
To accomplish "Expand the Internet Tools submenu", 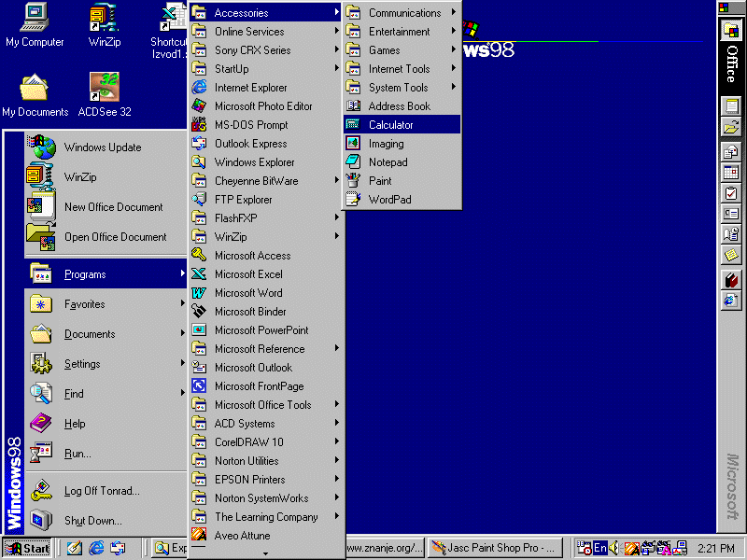I will point(402,69).
